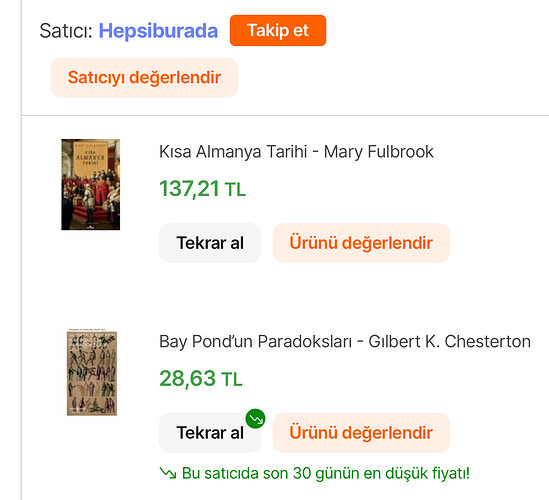Viewport: 549px width, 500px height.
Task: Click the TL currency label after 137,21
Action: [235, 190]
